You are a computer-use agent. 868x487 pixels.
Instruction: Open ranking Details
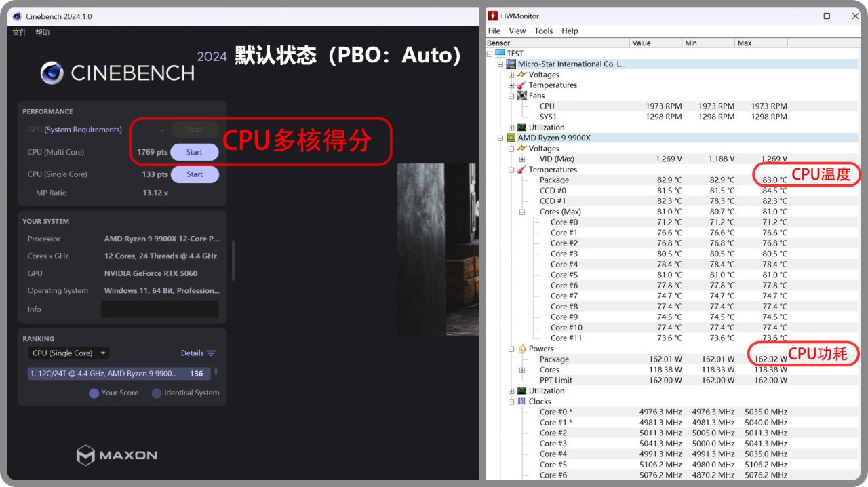coord(198,353)
